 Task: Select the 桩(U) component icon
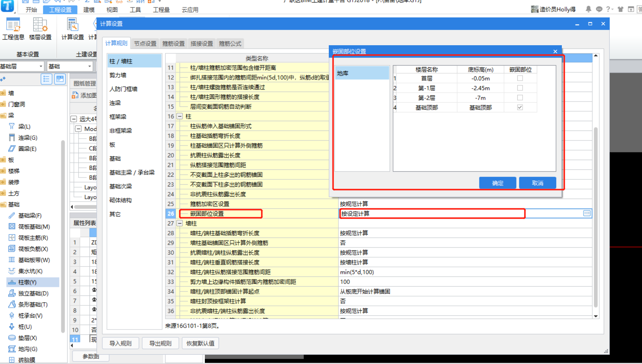pos(12,327)
